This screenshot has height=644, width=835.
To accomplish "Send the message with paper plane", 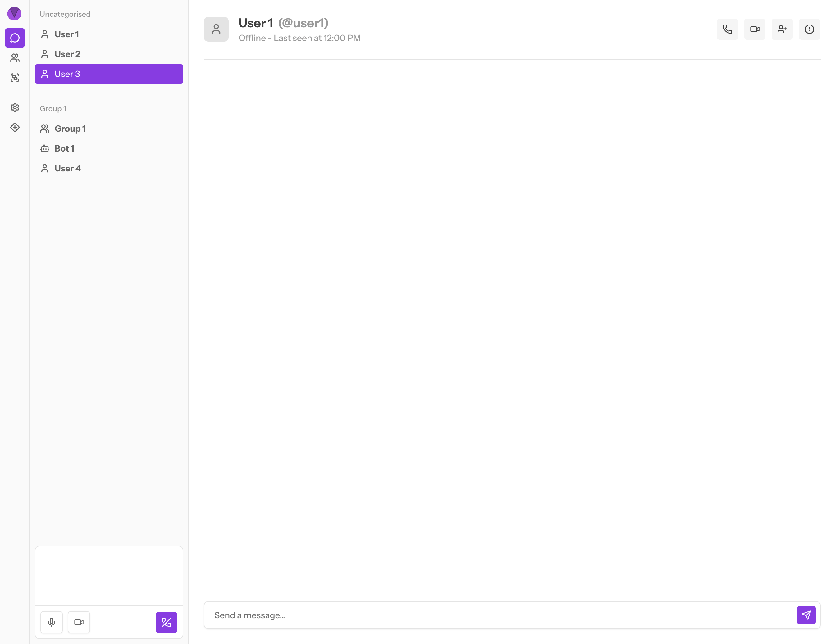I will [x=806, y=615].
